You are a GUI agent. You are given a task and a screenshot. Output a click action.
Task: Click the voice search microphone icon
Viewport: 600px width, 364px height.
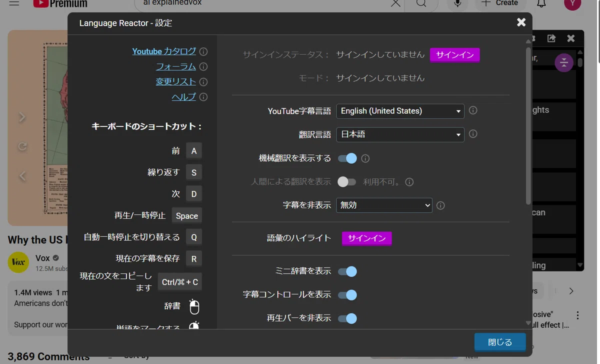coord(457,3)
